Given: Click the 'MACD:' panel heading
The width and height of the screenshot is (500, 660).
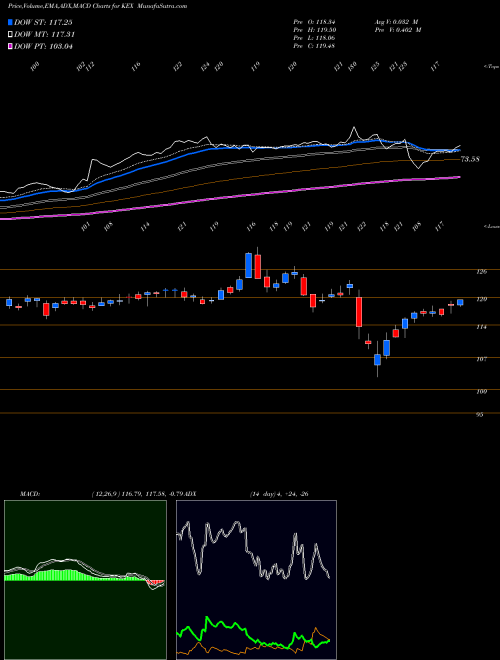Looking at the screenshot, I should (30, 494).
